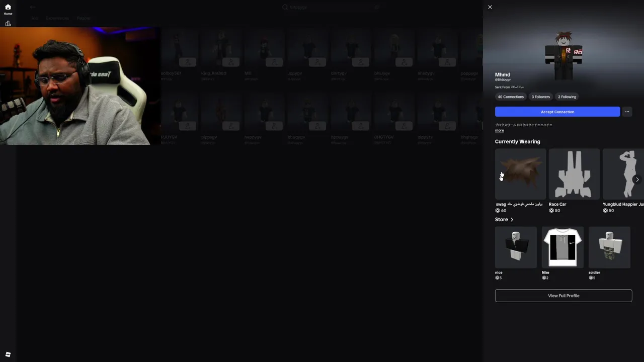Image resolution: width=644 pixels, height=362 pixels.
Task: Add connection icon on bhsdygv card
Action: 447,62
